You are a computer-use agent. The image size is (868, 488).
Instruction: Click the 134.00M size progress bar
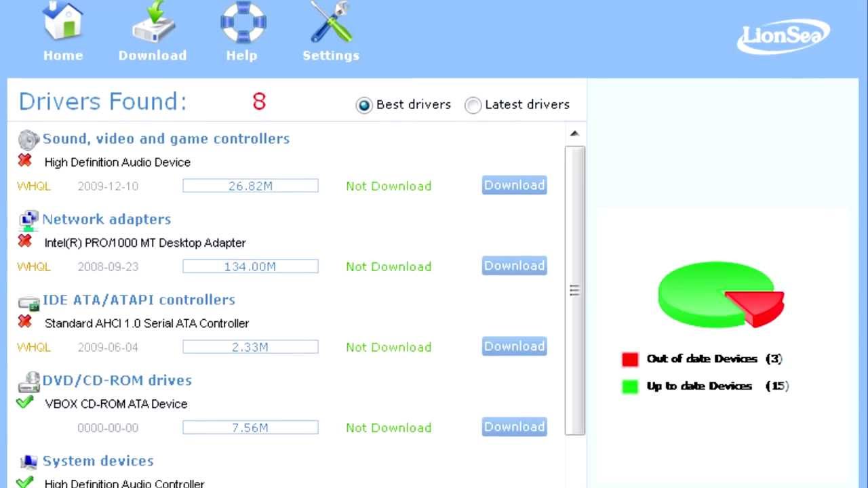coord(250,266)
